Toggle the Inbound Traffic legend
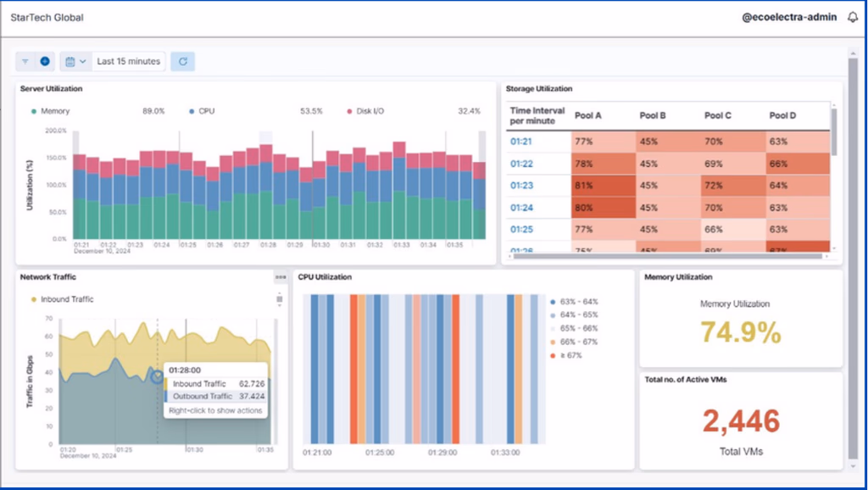Viewport: 868px width, 490px height. click(x=62, y=299)
